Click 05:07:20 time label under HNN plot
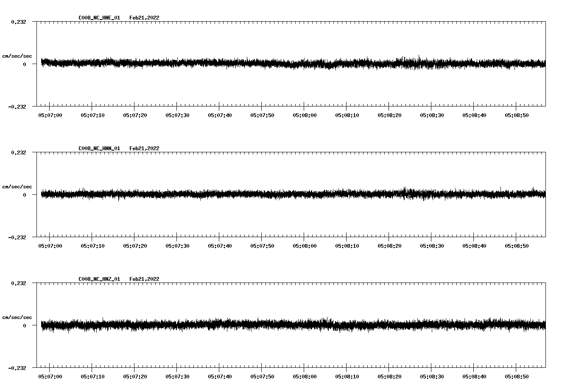 pyautogui.click(x=135, y=246)
